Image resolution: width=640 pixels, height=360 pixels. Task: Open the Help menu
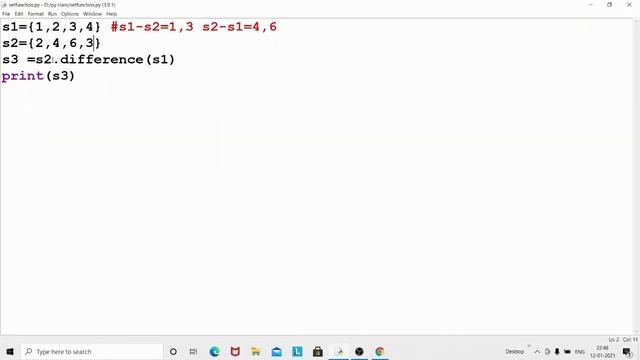point(111,14)
